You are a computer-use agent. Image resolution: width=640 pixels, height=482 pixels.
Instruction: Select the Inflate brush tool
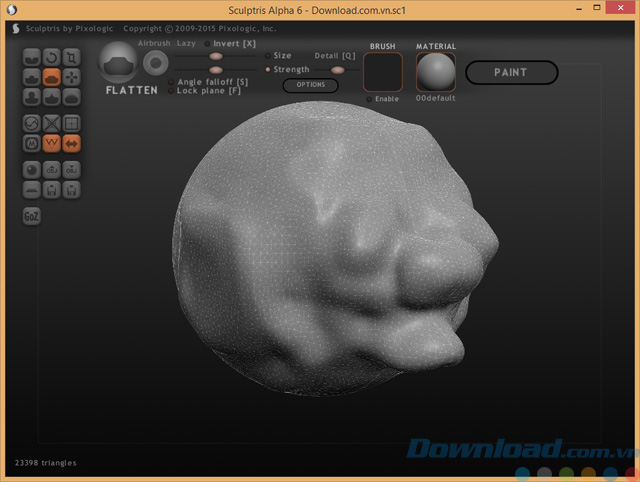[x=31, y=97]
